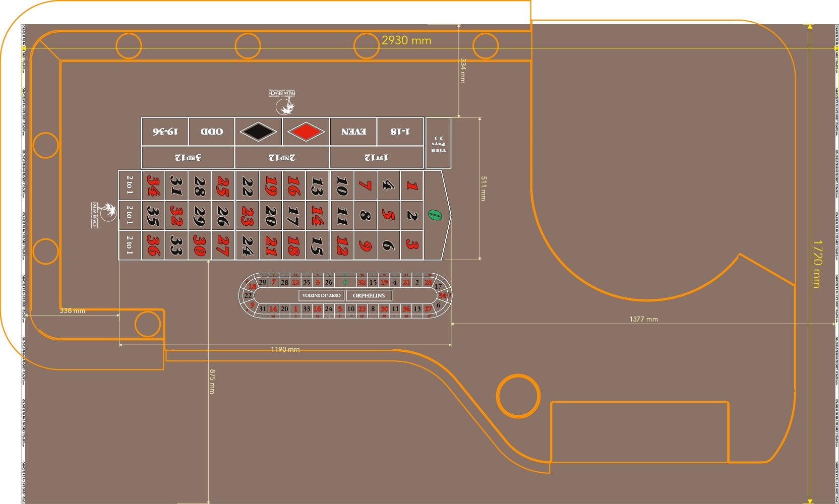Click black 29 in the main betting grid
Viewport: 839px width, 504px height.
coord(200,215)
